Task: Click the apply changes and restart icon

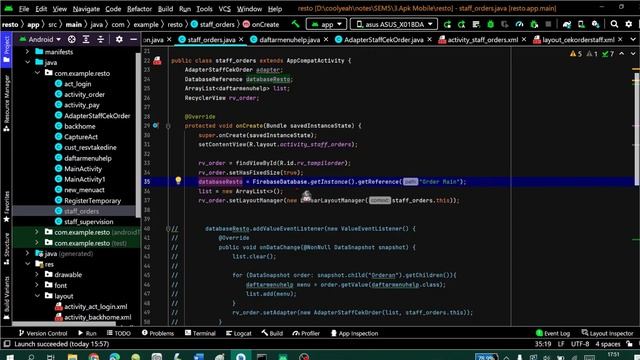Action: [462, 24]
